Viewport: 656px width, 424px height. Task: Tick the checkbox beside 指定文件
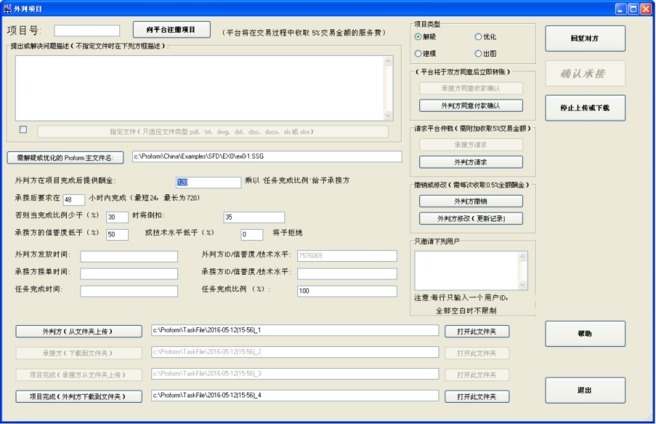23,130
